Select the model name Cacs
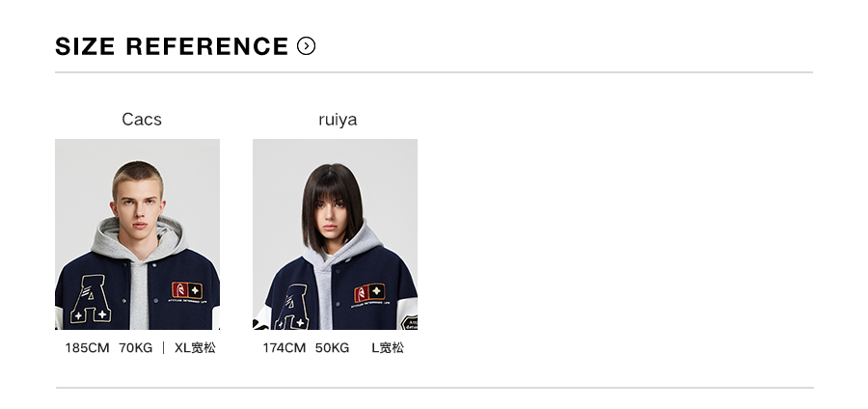Image resolution: width=868 pixels, height=409 pixels. 142,120
